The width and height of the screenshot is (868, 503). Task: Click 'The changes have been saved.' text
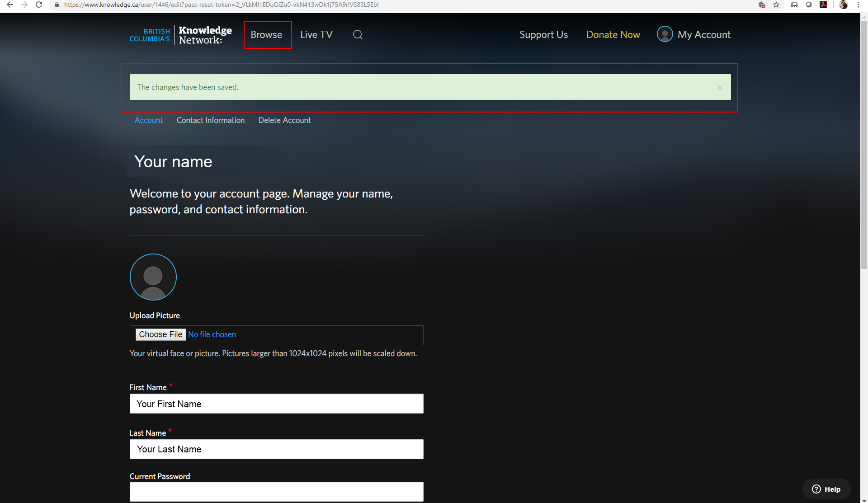tap(188, 87)
